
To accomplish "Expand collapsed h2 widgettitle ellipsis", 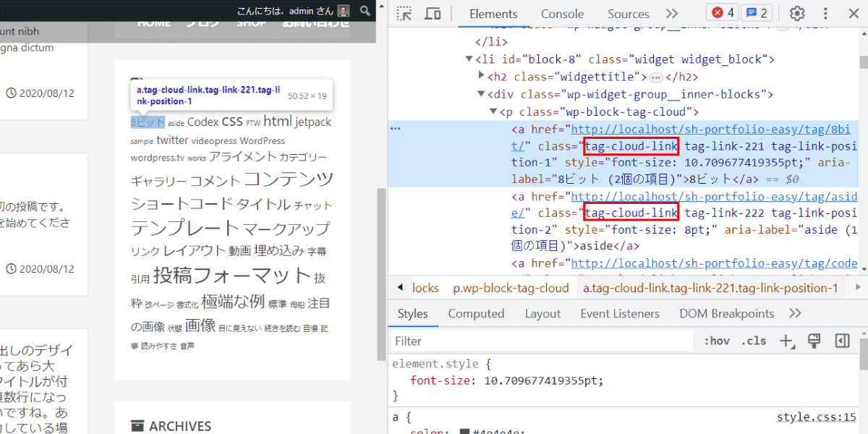I will click(656, 77).
